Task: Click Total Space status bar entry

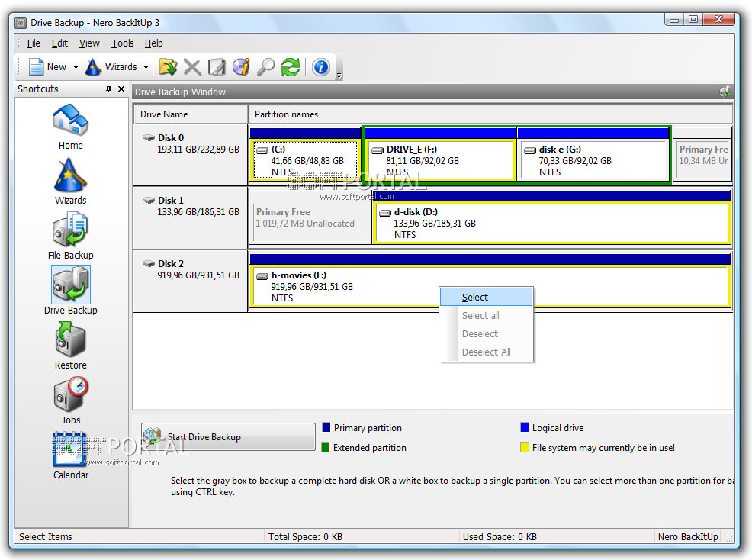Action: (306, 536)
